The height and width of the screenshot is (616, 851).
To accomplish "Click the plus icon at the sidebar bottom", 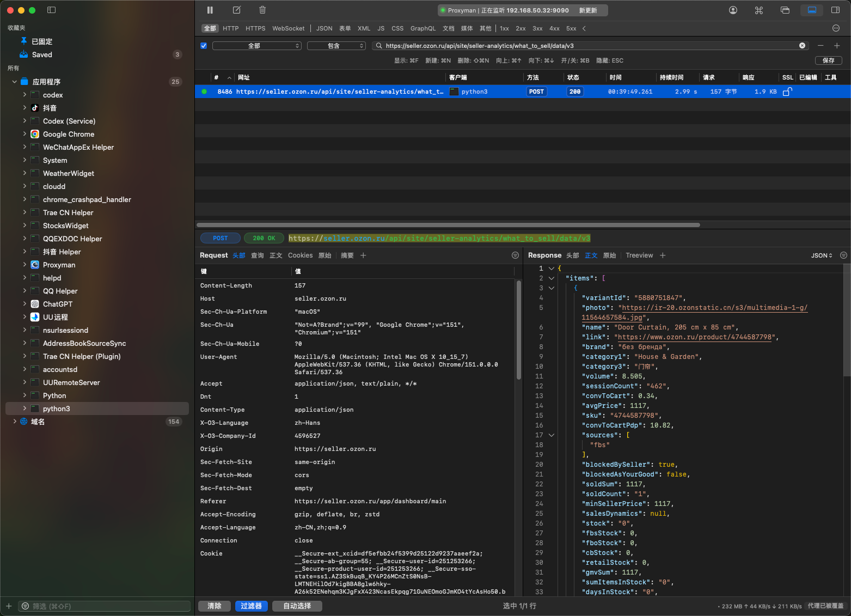I will point(9,606).
